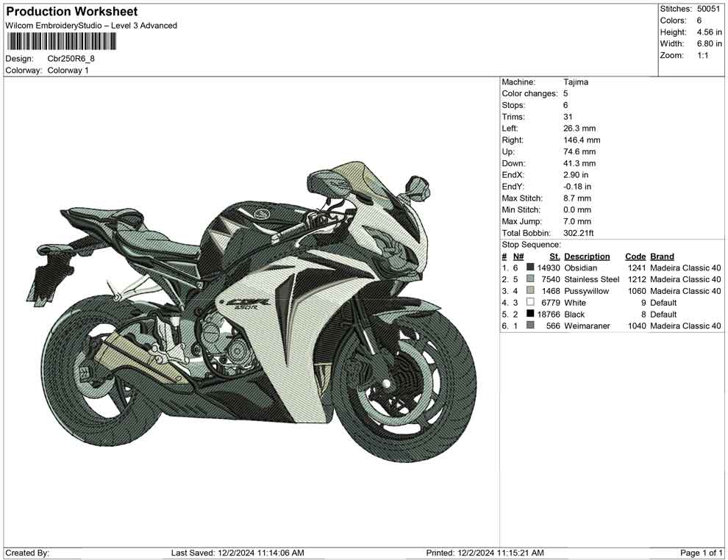
Task: Click the design name Cbr250R6_8
Action: [70, 59]
